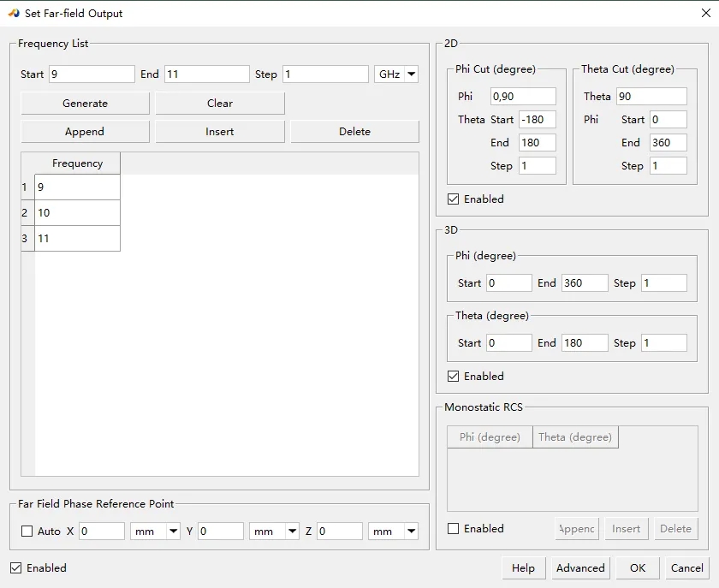Click the Phi Cut Phi value field
The width and height of the screenshot is (719, 588).
coord(522,97)
